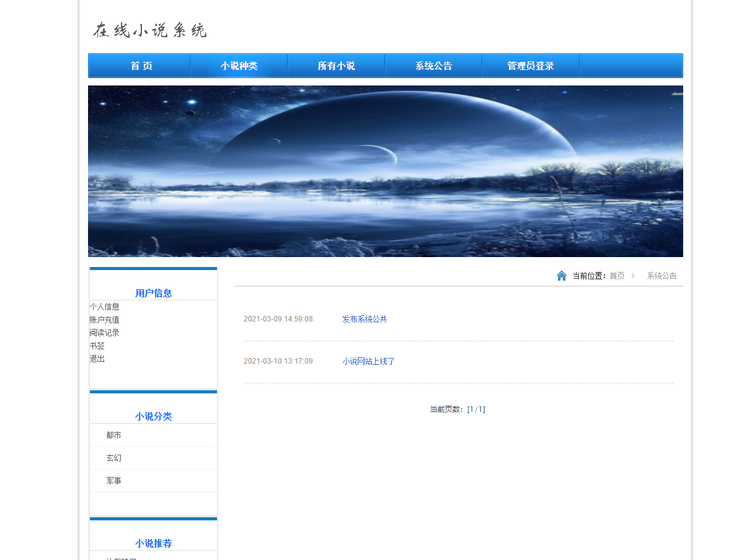Open the 管理员登录 login page
The width and height of the screenshot is (752, 560).
coord(531,65)
